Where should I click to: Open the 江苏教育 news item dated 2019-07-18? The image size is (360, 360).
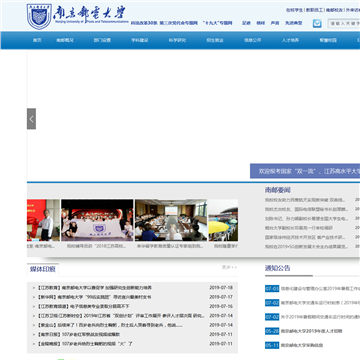tap(94, 288)
